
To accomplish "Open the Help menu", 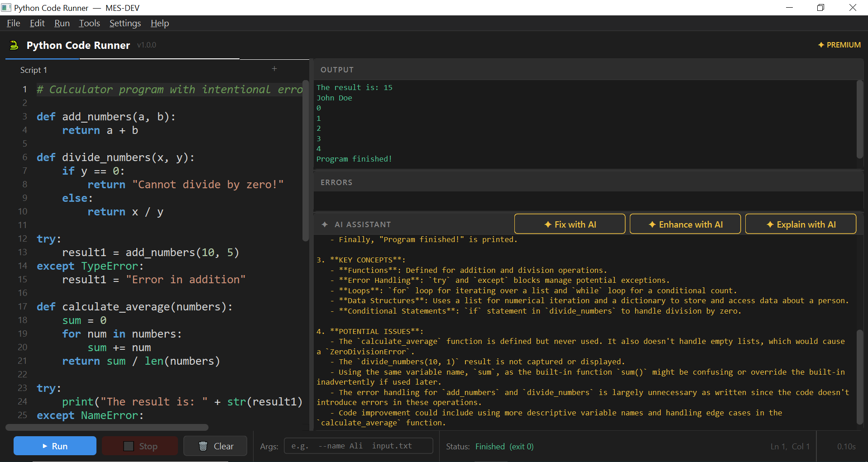I will [x=160, y=23].
